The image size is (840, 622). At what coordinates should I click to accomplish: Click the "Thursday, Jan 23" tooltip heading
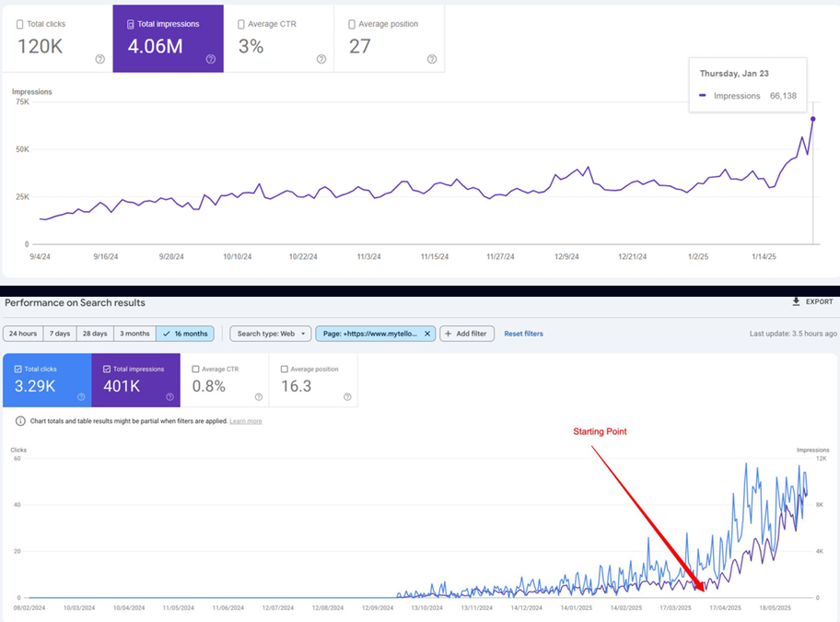click(734, 74)
